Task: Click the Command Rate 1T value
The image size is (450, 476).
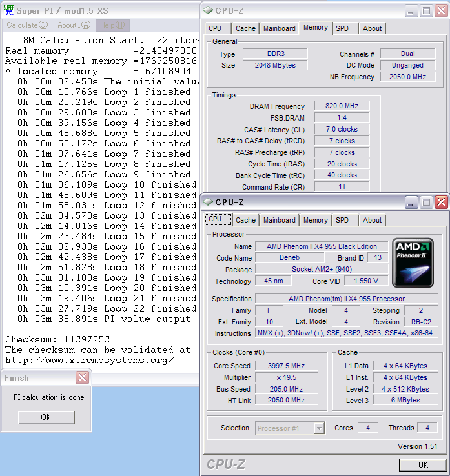Action: point(342,186)
